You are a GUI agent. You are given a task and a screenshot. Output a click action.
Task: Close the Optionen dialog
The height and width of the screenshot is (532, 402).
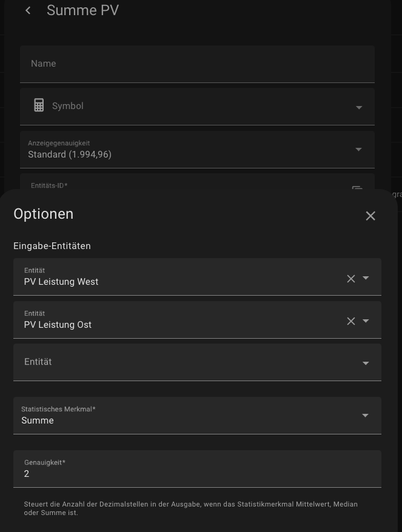pyautogui.click(x=370, y=216)
